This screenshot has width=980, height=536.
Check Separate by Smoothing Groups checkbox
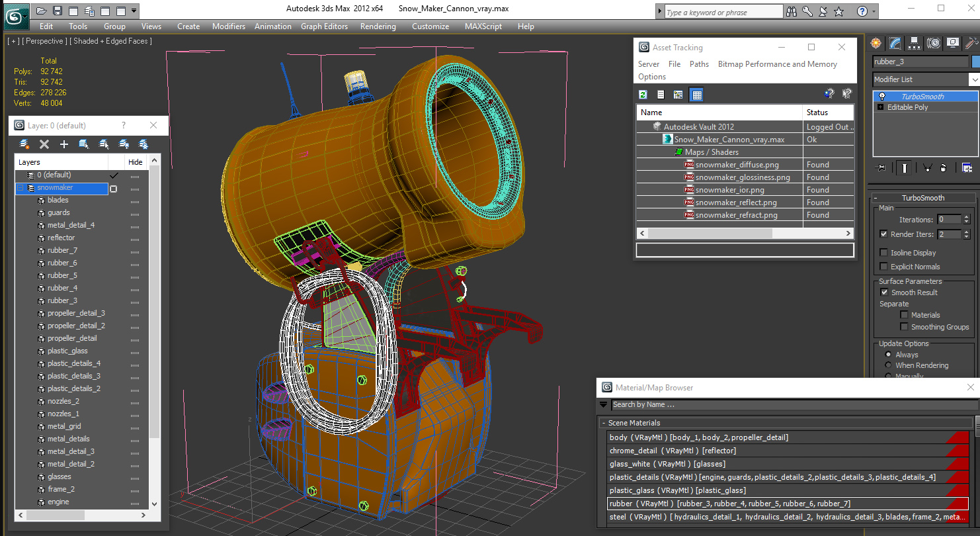[x=904, y=327]
